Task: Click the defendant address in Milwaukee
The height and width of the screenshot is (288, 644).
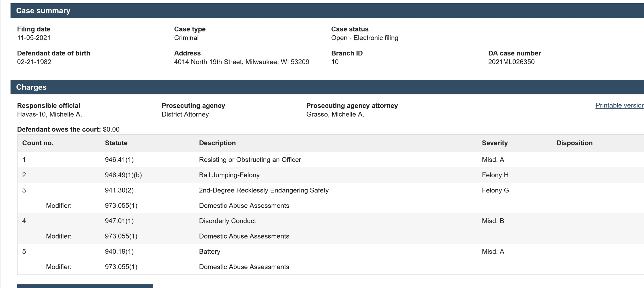Action: [241, 62]
